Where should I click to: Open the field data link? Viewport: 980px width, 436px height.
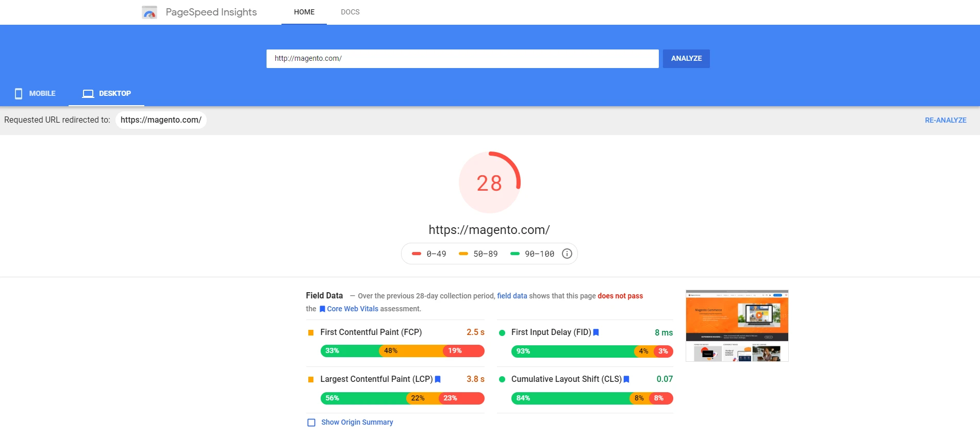[x=512, y=296]
